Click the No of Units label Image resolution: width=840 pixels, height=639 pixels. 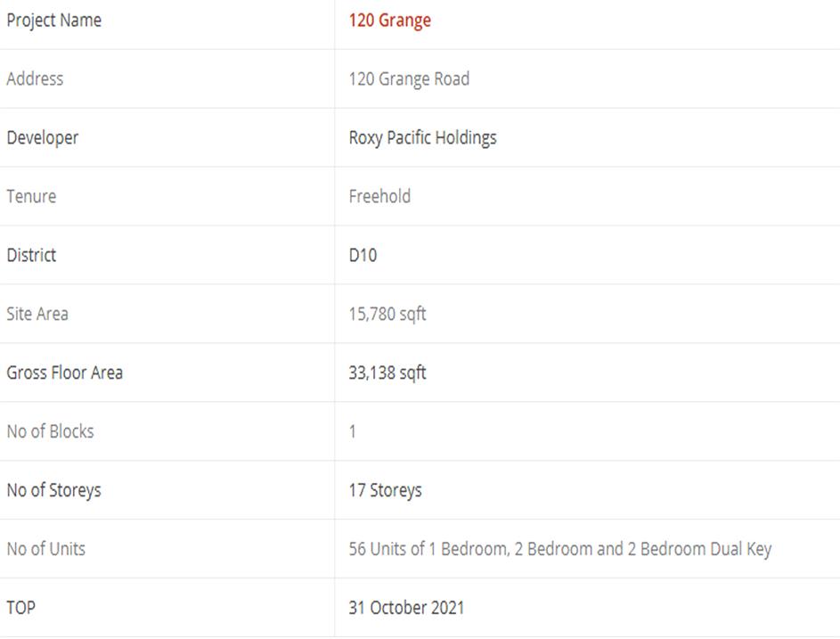[x=46, y=550]
